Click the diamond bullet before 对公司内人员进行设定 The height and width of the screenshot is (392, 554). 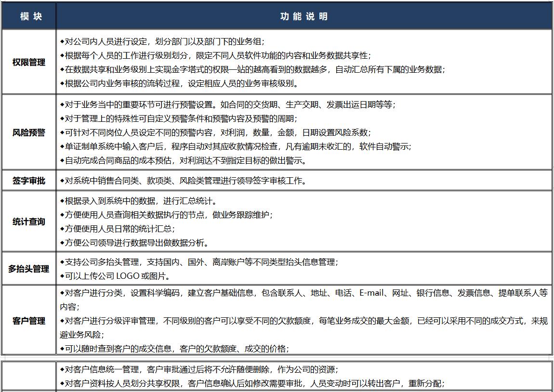[x=62, y=41]
